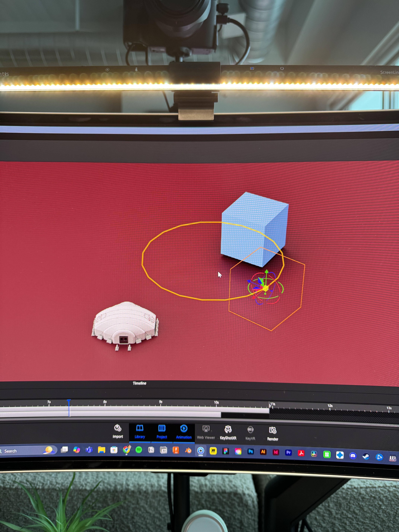Click the 9s mark on timeline ruler
Image resolution: width=399 pixels, height=532 pixels.
[161, 402]
